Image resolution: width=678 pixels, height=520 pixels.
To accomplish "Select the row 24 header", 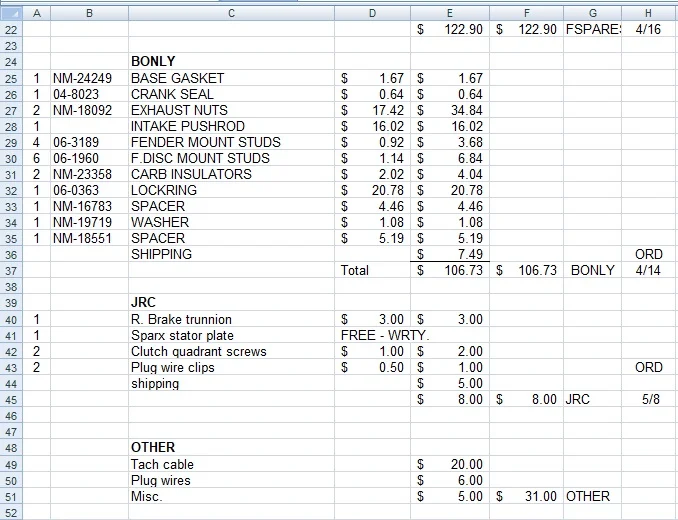I will pos(12,62).
